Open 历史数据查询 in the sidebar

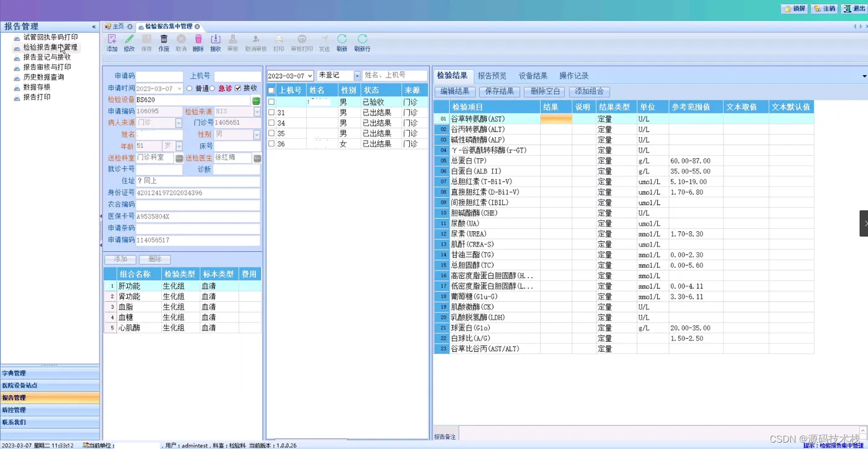point(43,78)
